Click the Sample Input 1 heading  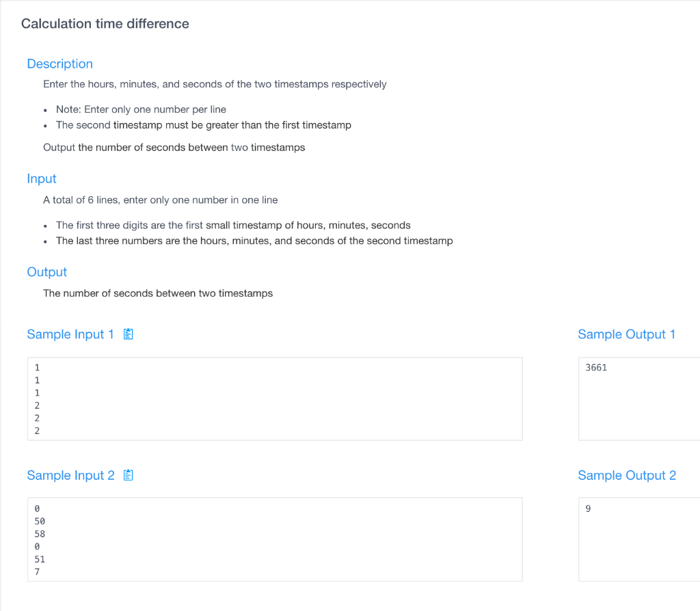point(70,334)
